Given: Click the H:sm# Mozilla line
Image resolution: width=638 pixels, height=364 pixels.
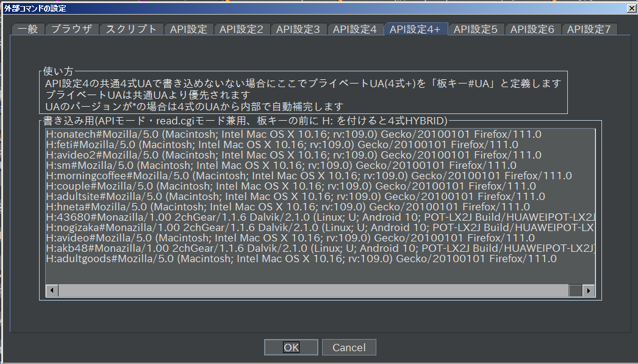Looking at the screenshot, I should click(281, 165).
